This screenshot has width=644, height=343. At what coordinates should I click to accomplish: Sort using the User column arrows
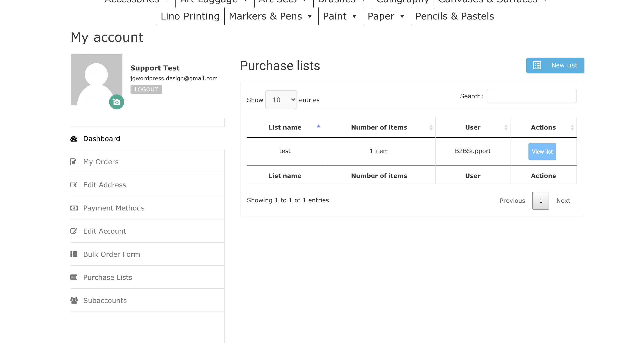(506, 128)
